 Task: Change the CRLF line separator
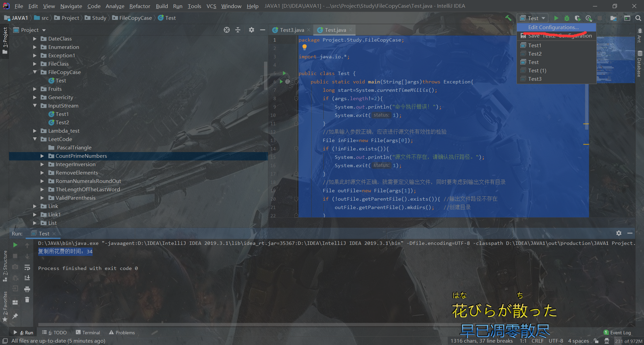pos(538,341)
